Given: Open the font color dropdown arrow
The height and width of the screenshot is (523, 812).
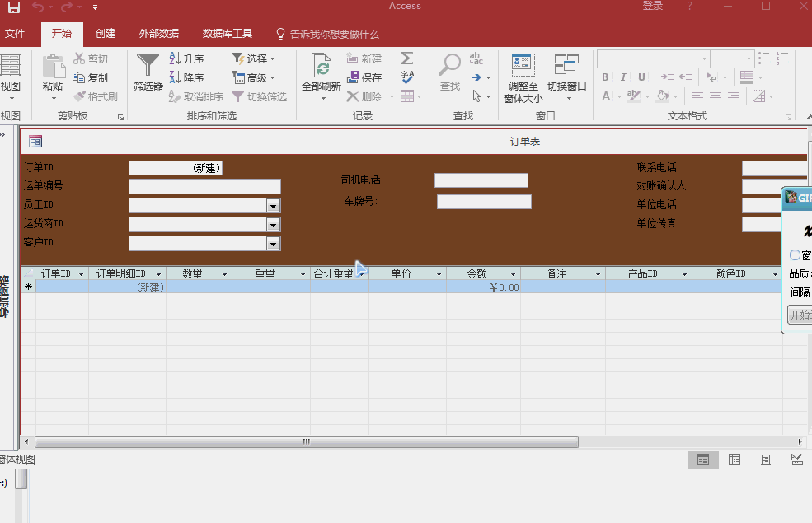Looking at the screenshot, I should click(619, 96).
